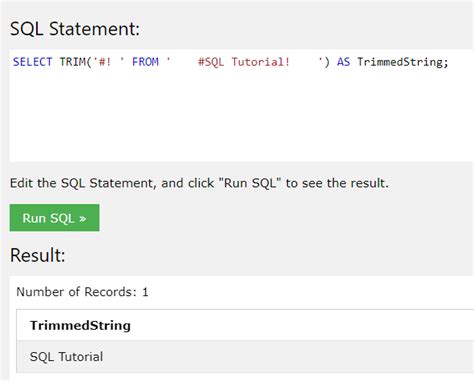Viewport: 474px width, 381px height.
Task: Select the TrimmedString column header
Action: [x=80, y=325]
